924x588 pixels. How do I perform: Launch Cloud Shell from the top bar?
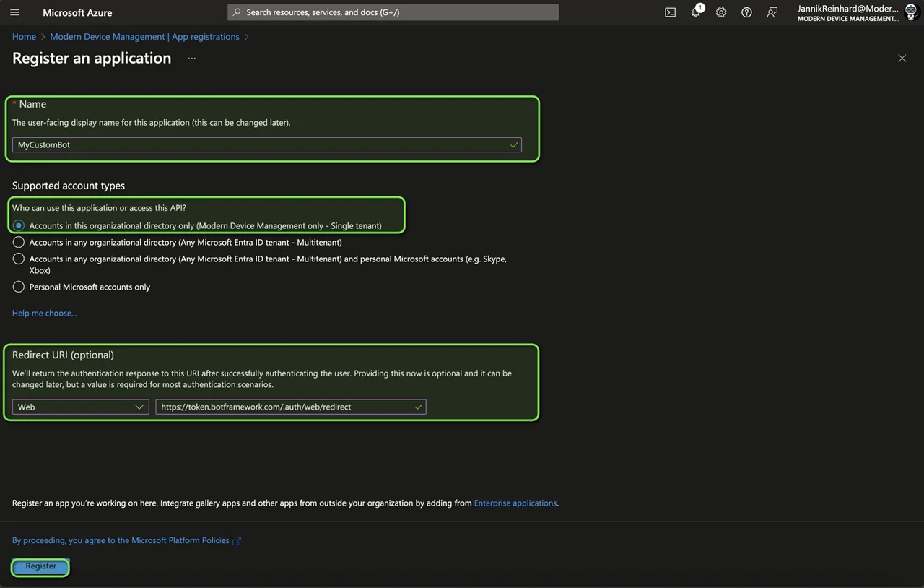670,12
